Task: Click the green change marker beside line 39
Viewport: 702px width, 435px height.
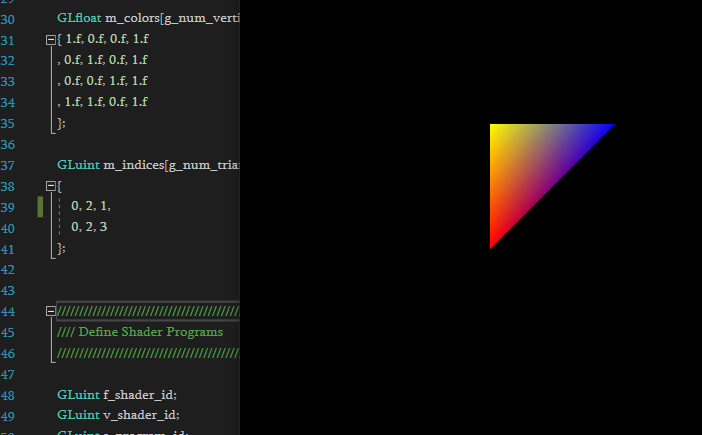Action: [40, 207]
